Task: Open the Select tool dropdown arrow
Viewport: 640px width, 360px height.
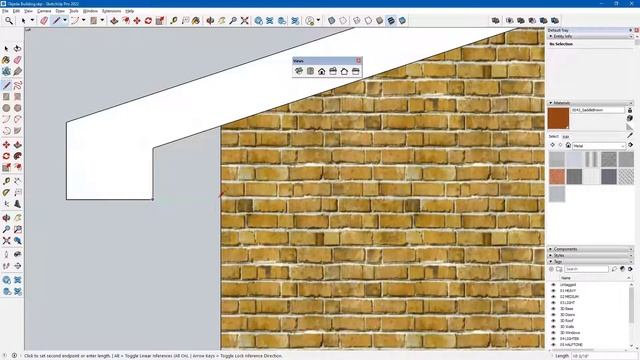Action: point(32,20)
